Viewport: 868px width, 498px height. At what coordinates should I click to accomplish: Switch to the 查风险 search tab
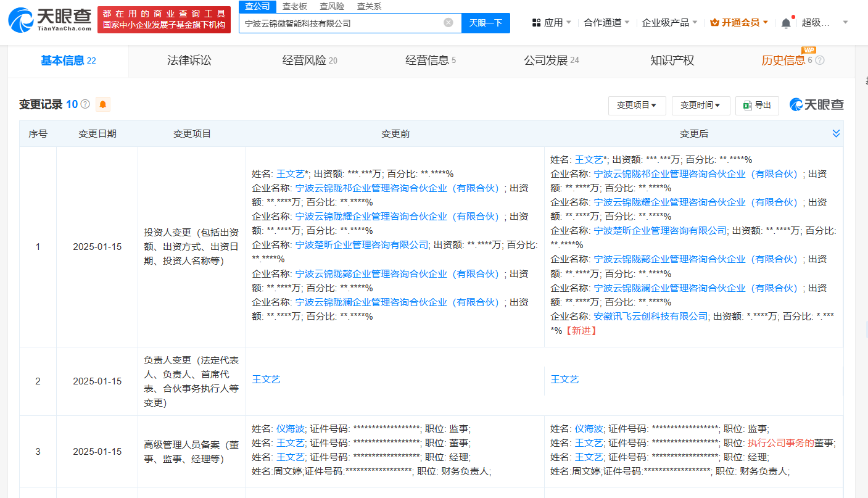(x=332, y=6)
